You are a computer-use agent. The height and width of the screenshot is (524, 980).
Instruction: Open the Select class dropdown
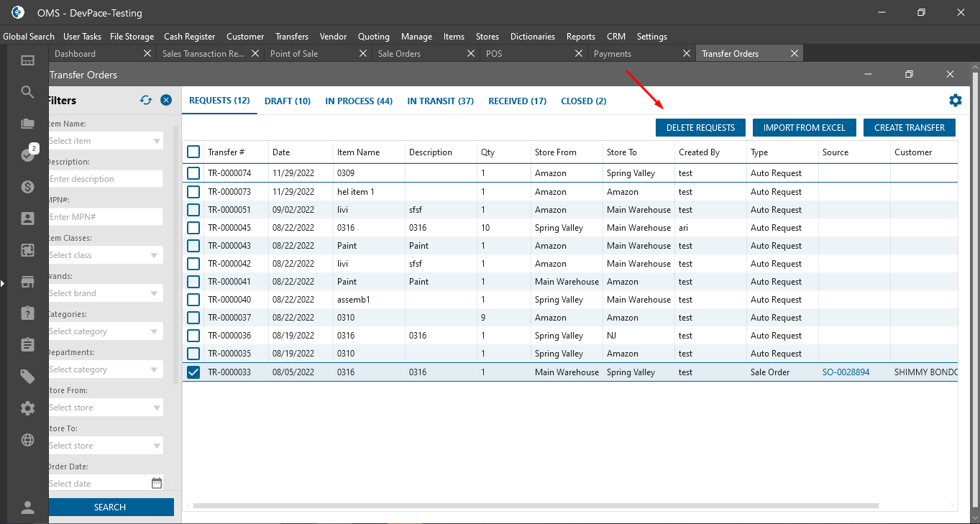pyautogui.click(x=105, y=255)
